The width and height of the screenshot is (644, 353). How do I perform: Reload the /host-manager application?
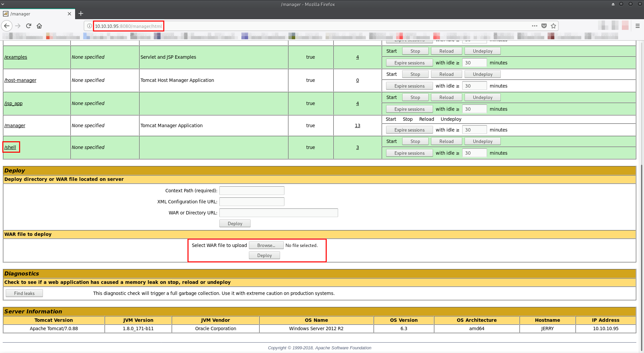tap(446, 74)
